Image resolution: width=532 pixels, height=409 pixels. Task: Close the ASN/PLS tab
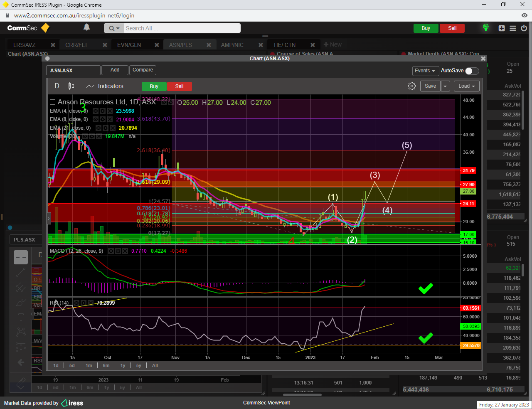click(209, 45)
